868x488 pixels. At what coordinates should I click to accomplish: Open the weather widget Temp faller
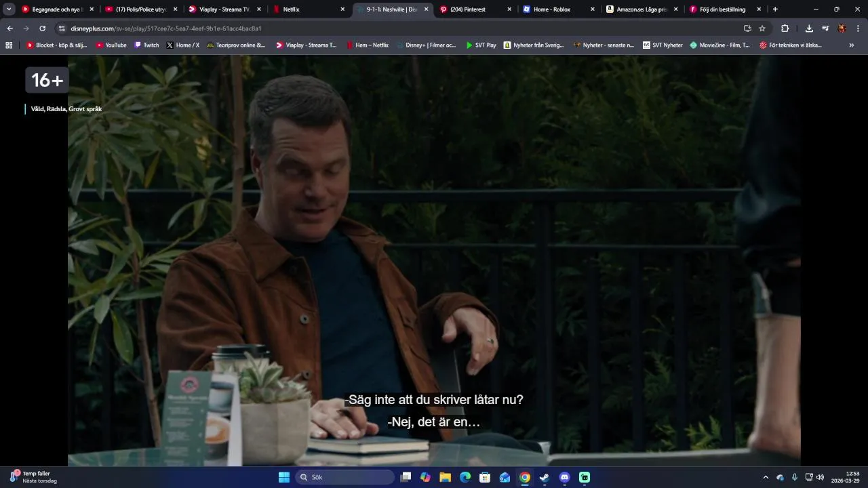[33, 476]
